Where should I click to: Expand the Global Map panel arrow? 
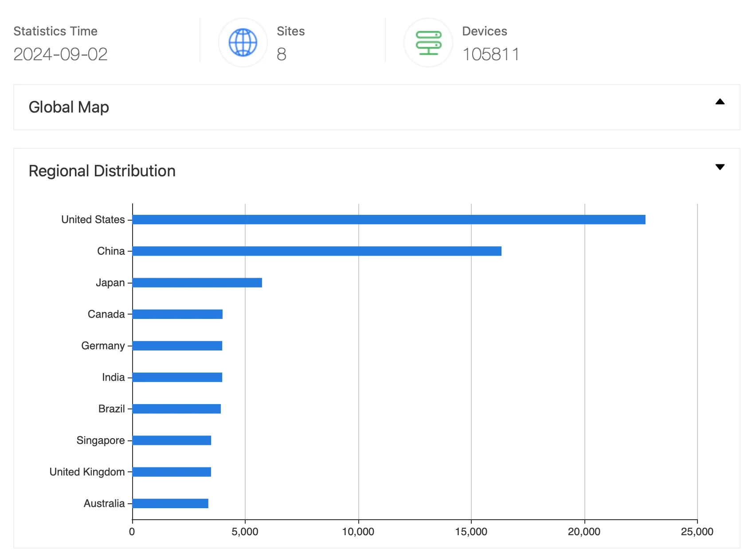tap(720, 101)
